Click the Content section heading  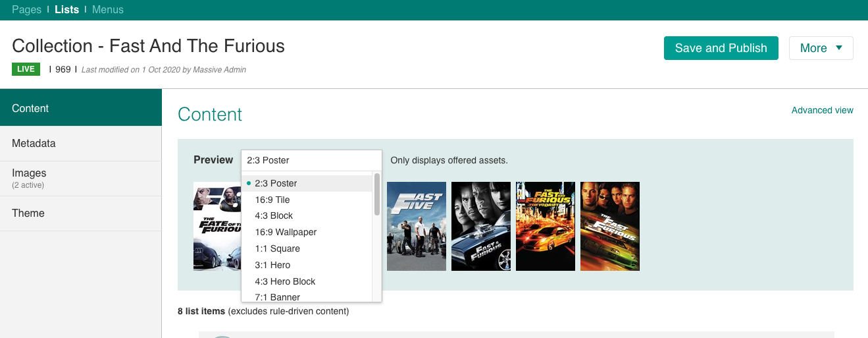(210, 114)
